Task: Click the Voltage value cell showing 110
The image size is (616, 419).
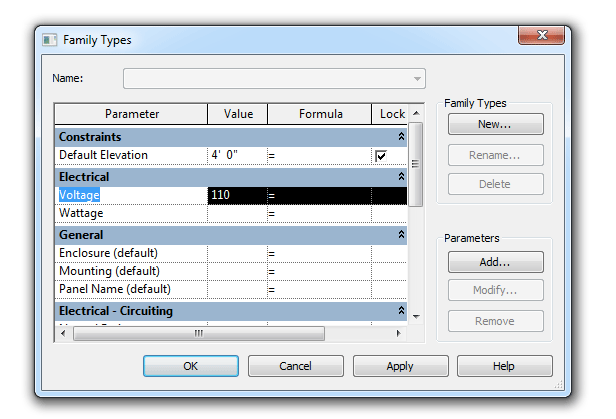Action: 237,195
